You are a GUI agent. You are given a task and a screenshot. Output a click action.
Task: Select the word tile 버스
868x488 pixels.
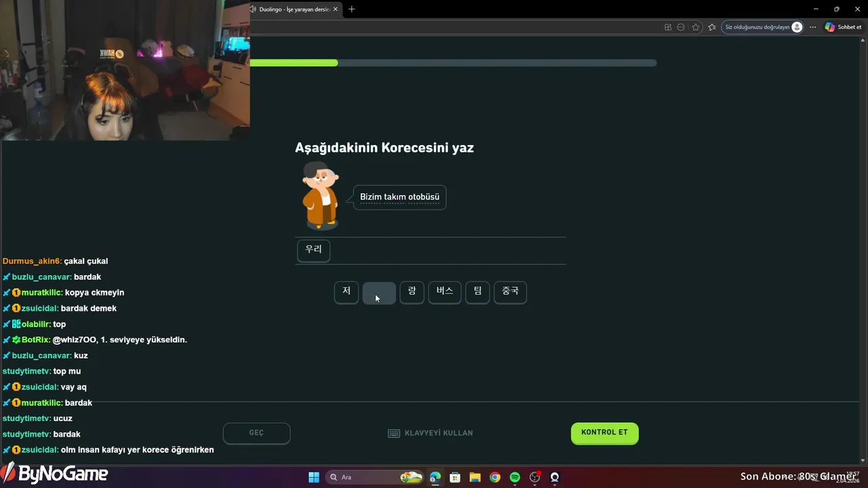[445, 292]
